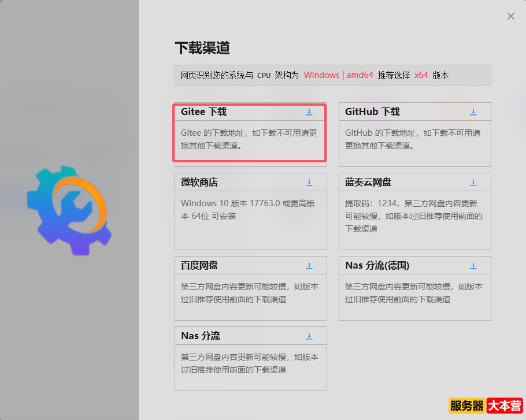The width and height of the screenshot is (526, 420).
Task: Select the 微软商店 card title
Action: coord(199,183)
